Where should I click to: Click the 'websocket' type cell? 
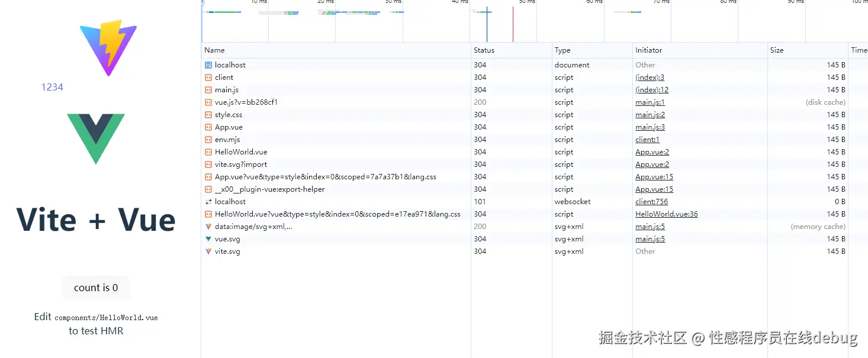(573, 202)
